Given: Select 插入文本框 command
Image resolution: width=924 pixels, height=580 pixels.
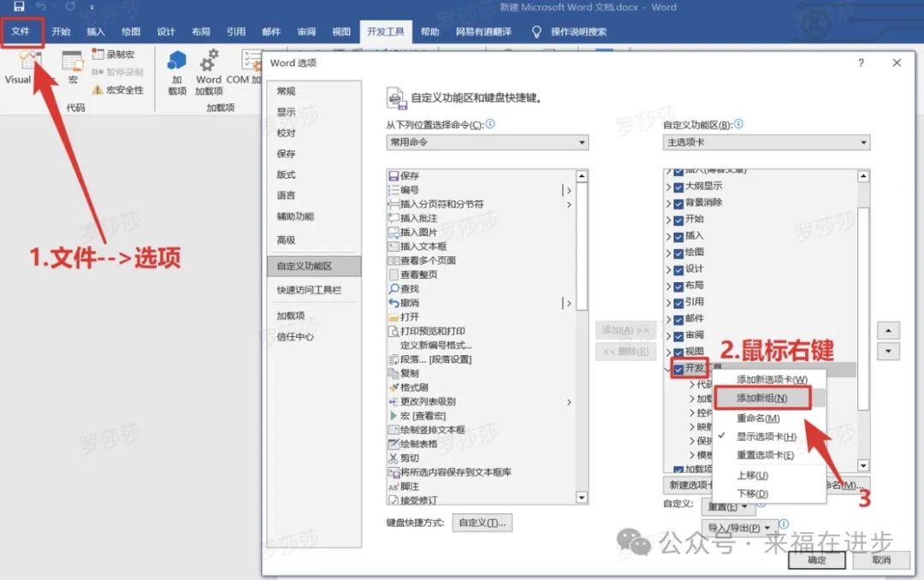Looking at the screenshot, I should tap(418, 246).
